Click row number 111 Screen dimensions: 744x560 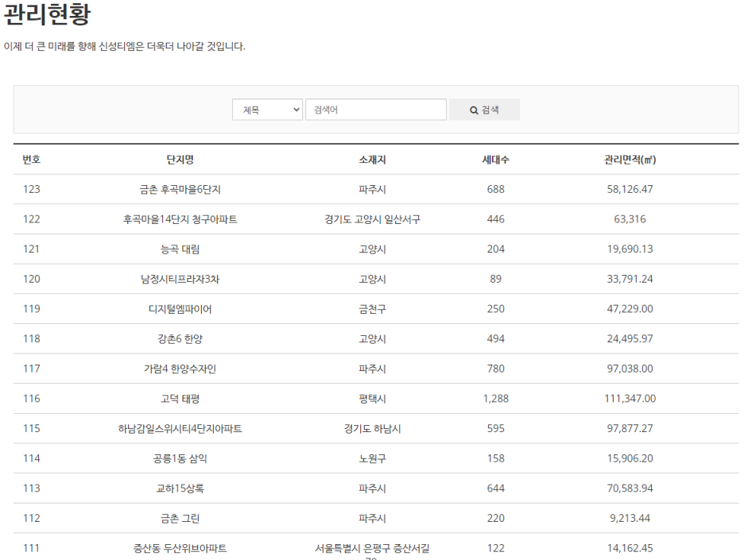pos(31,547)
